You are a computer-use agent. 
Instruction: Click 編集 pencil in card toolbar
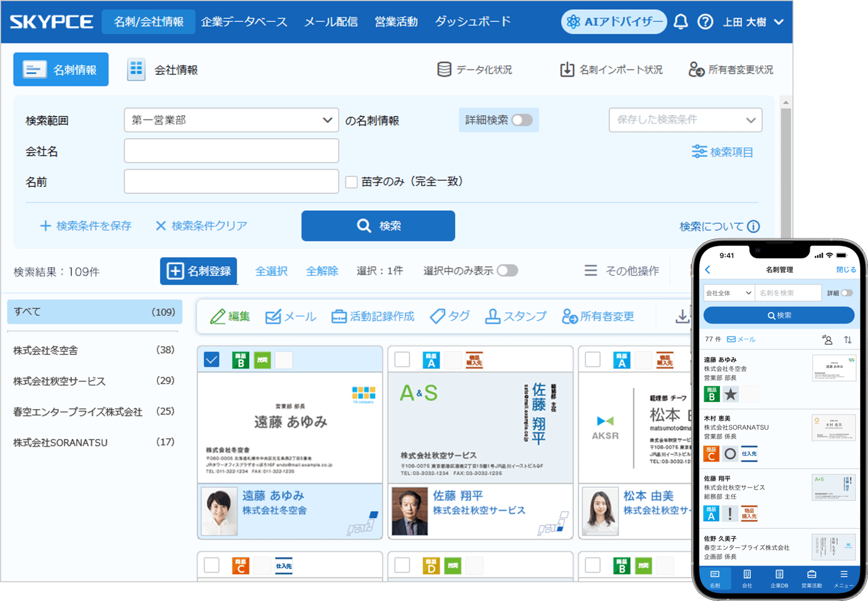pos(229,317)
